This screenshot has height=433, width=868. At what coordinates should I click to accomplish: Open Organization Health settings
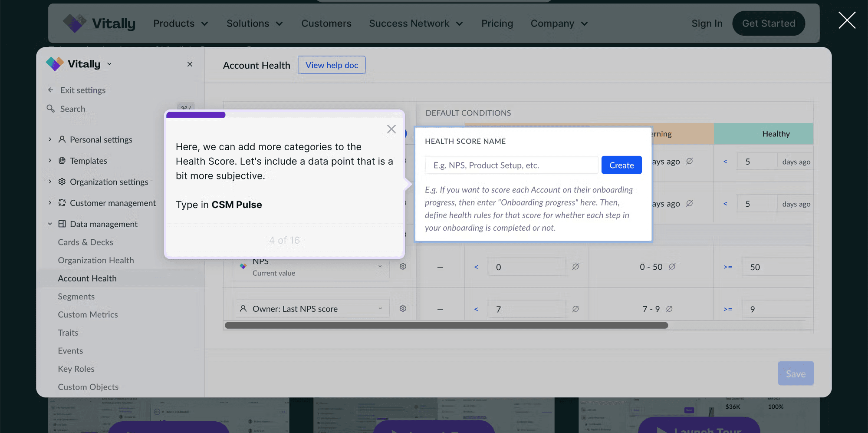click(96, 260)
